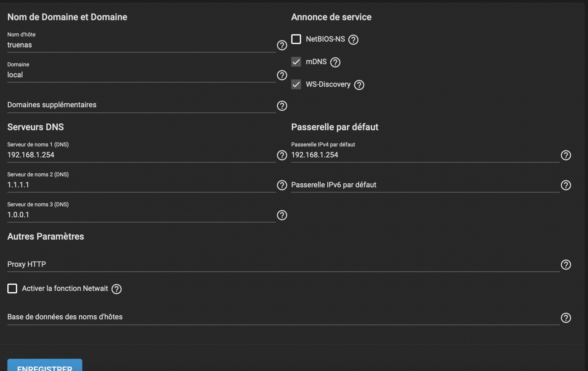Click Nom de Domaine et Domaine heading
588x371 pixels.
67,17
